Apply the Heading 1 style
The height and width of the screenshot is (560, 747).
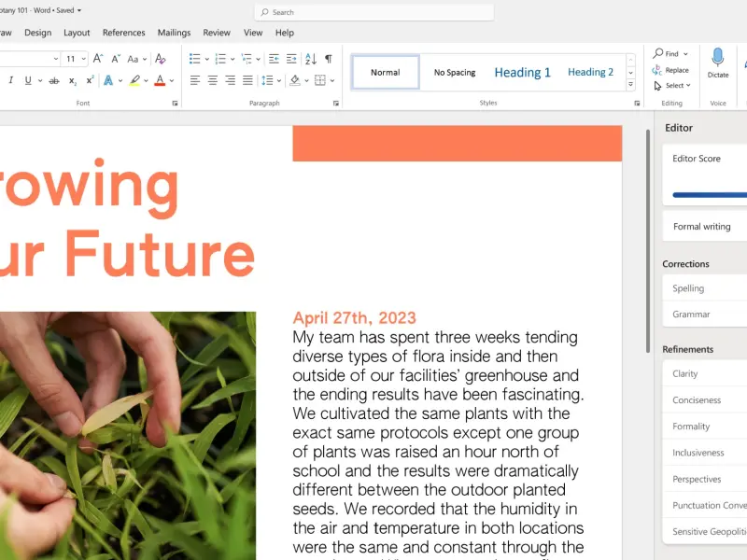[x=522, y=73]
